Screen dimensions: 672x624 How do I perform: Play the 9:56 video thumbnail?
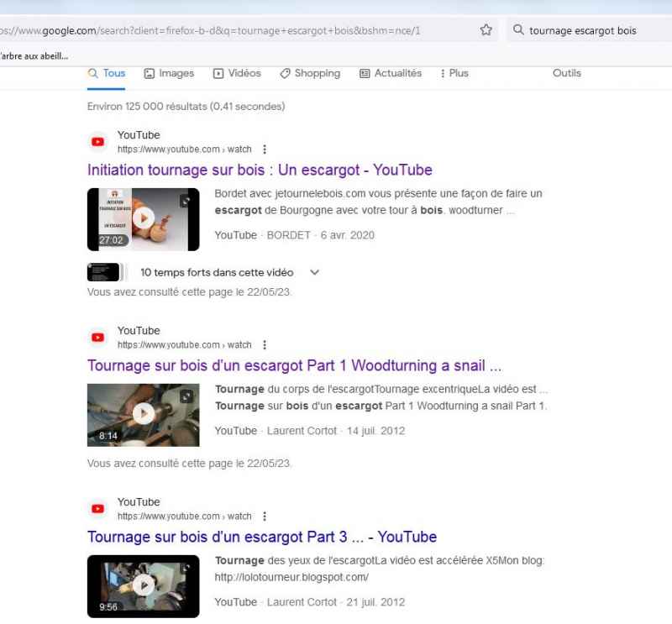coord(143,586)
